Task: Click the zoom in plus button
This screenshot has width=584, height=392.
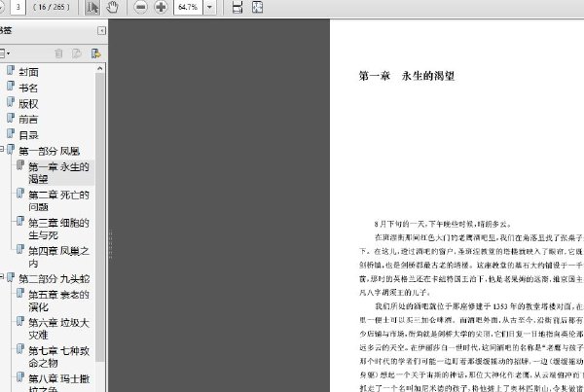Action: click(x=161, y=7)
